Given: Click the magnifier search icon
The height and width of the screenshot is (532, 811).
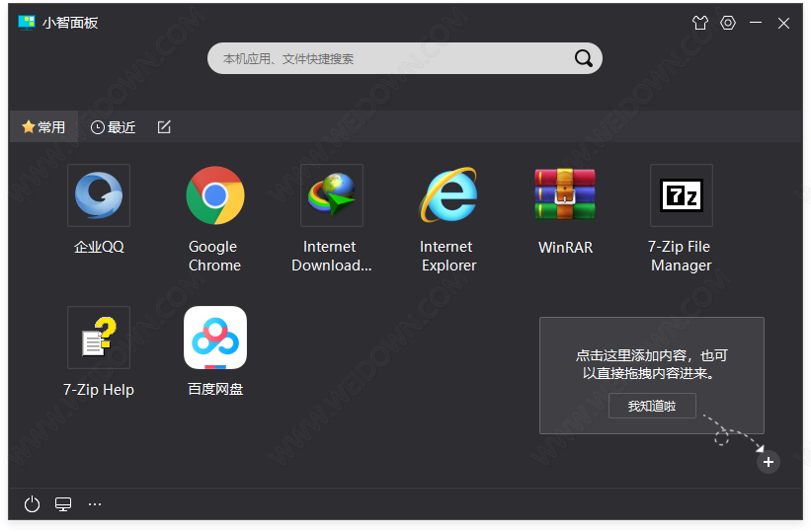Looking at the screenshot, I should [x=584, y=58].
